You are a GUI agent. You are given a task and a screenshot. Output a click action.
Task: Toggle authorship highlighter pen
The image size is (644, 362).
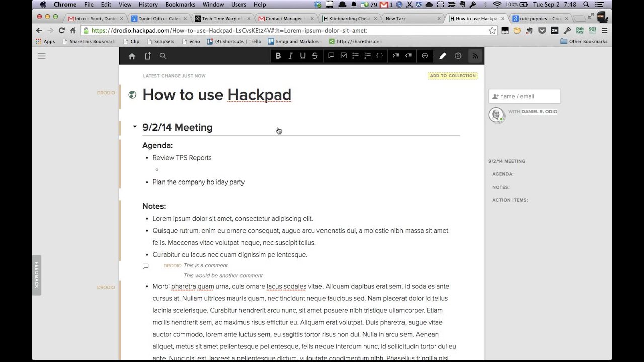coord(443,56)
